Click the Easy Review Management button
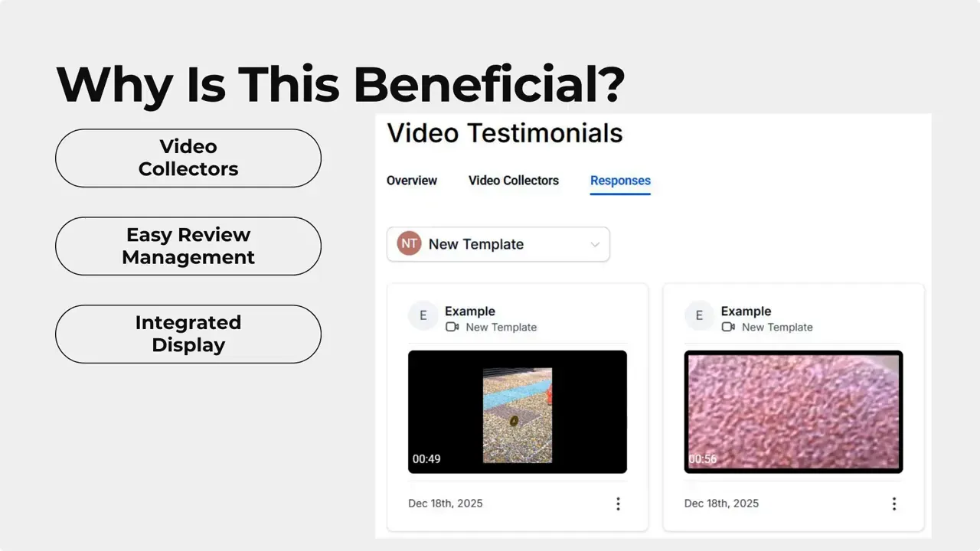 click(188, 246)
